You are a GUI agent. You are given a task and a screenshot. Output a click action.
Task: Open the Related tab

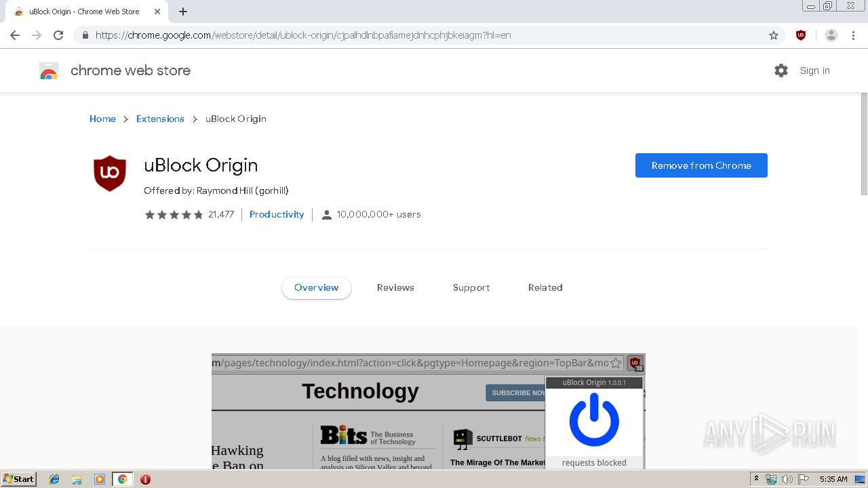coord(545,287)
